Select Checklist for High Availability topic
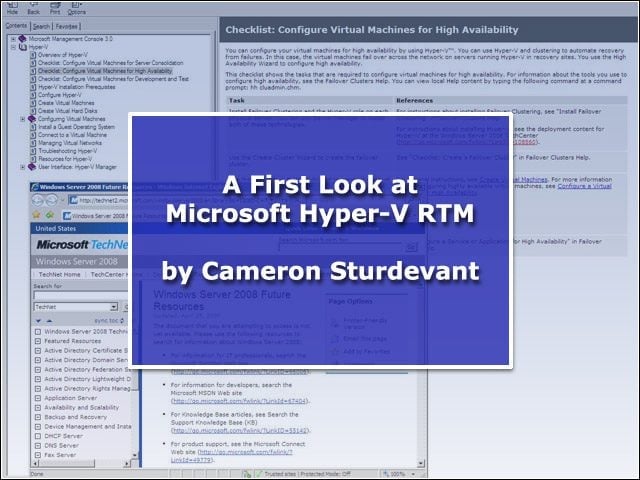 click(x=105, y=71)
